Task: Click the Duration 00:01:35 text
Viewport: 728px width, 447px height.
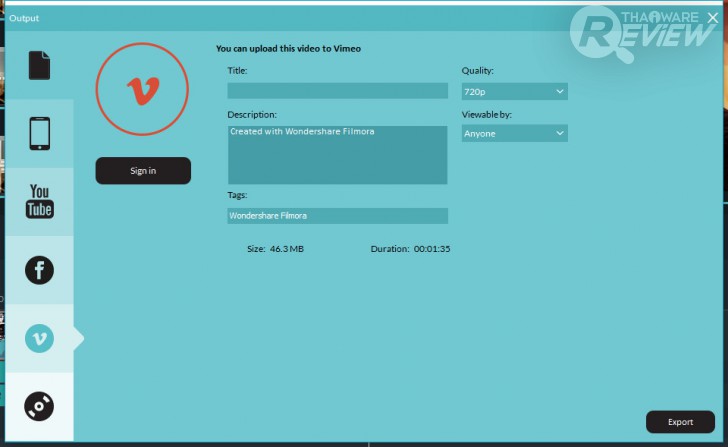Action: coord(410,249)
